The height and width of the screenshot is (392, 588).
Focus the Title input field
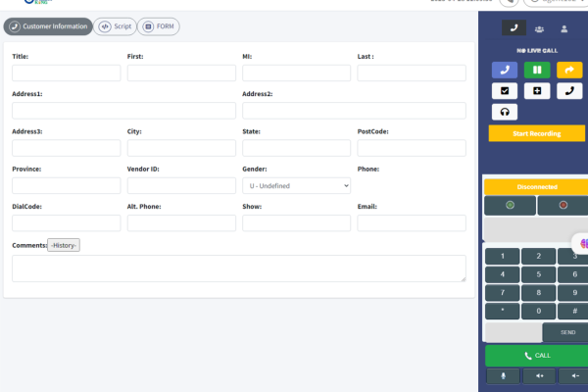[67, 73]
